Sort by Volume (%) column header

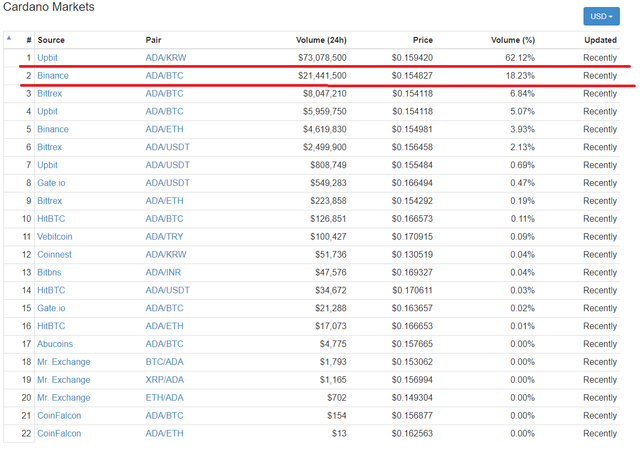tap(513, 40)
